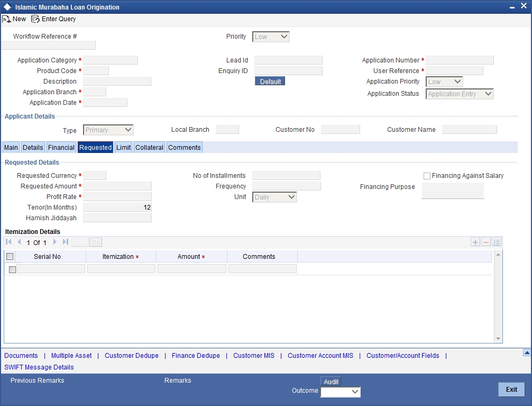Click the Exit button
The image size is (532, 406).
(511, 390)
